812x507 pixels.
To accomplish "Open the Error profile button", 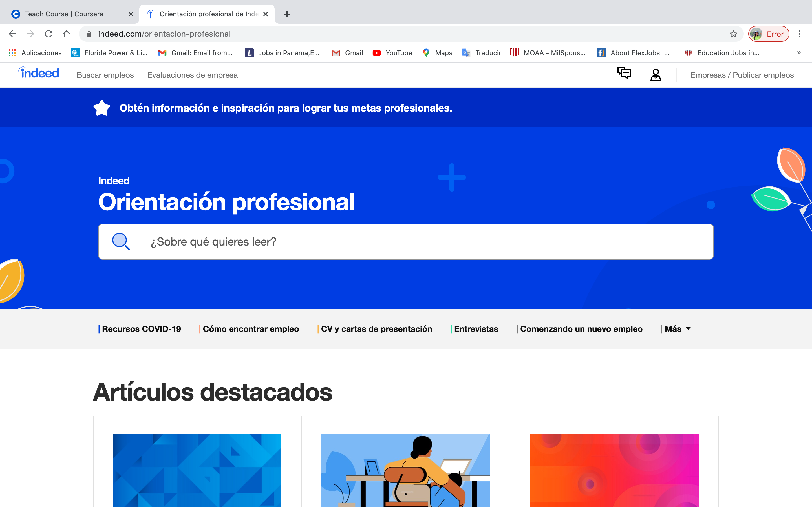I will tap(768, 34).
